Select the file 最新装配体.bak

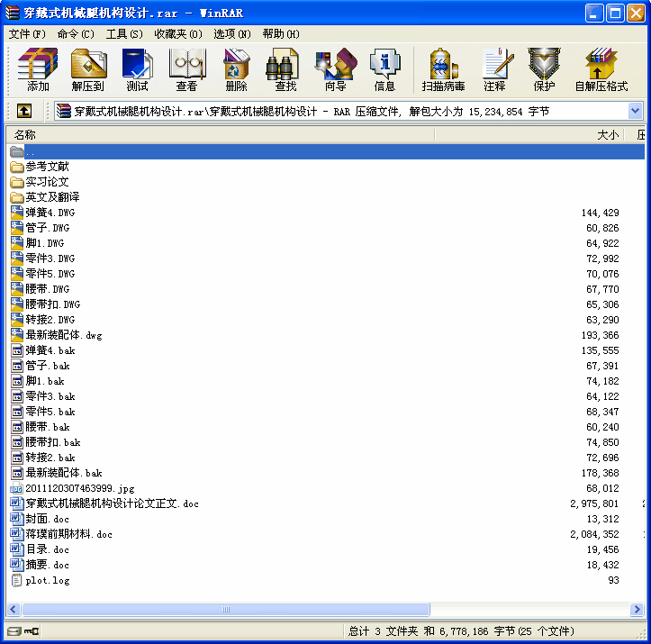(56, 473)
